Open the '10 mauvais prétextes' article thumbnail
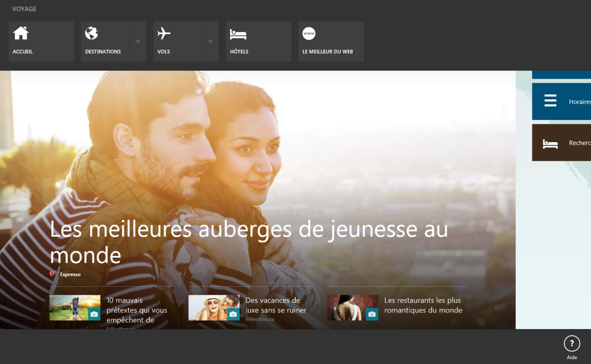Image resolution: width=591 pixels, height=364 pixels. point(75,308)
